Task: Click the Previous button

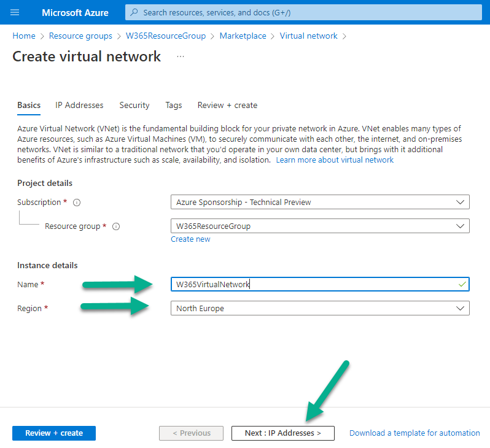Action: 191,433
